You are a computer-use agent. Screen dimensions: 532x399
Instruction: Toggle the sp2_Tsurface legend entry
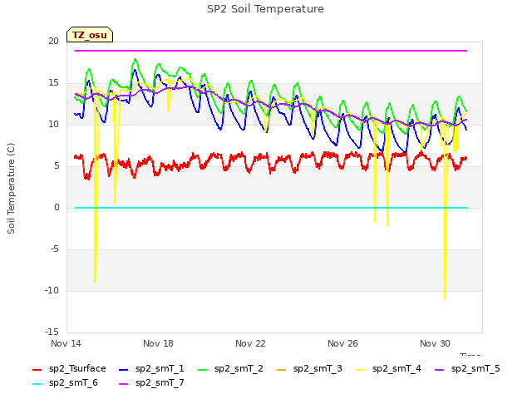(x=69, y=369)
